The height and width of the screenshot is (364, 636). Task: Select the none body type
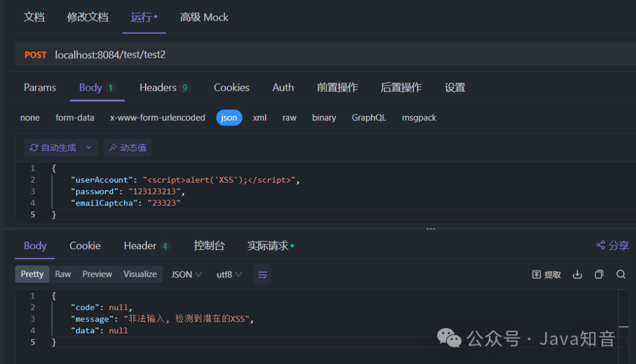click(x=30, y=118)
